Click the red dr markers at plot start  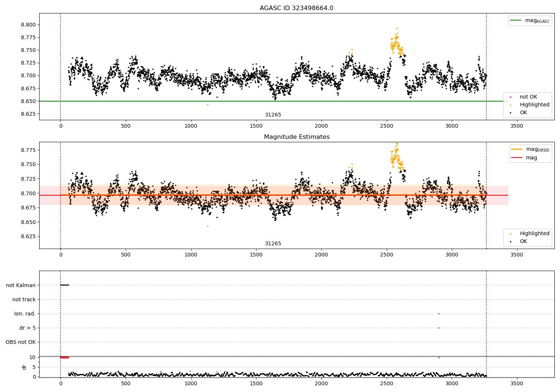click(x=65, y=357)
